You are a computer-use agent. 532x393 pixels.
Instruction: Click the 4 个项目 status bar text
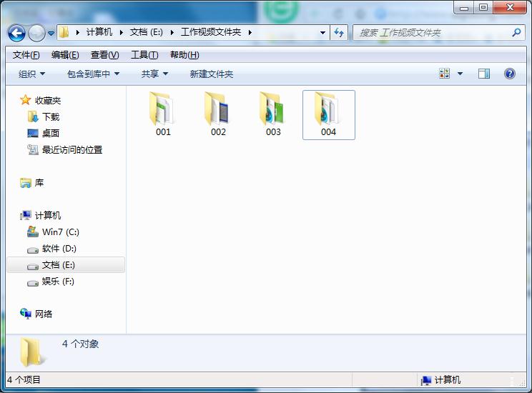[x=24, y=379]
